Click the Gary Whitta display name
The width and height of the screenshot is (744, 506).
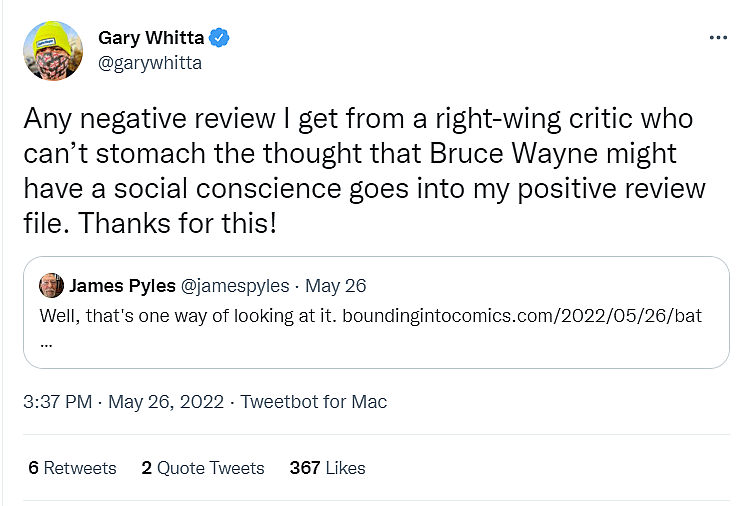[x=150, y=38]
